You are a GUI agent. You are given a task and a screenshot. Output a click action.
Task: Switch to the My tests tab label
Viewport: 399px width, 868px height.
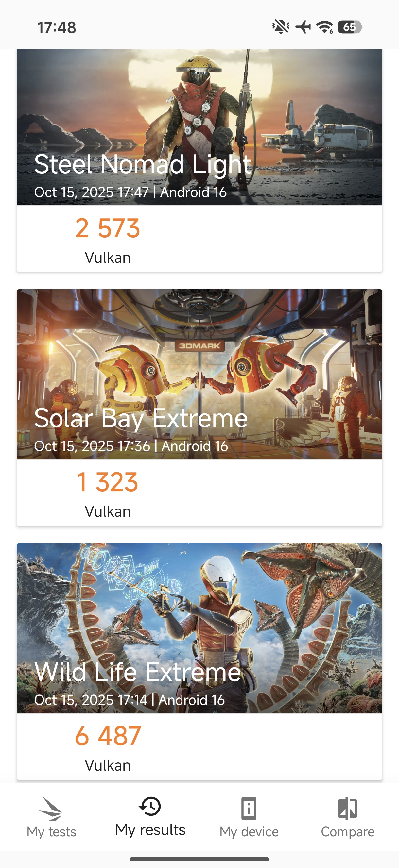51,832
